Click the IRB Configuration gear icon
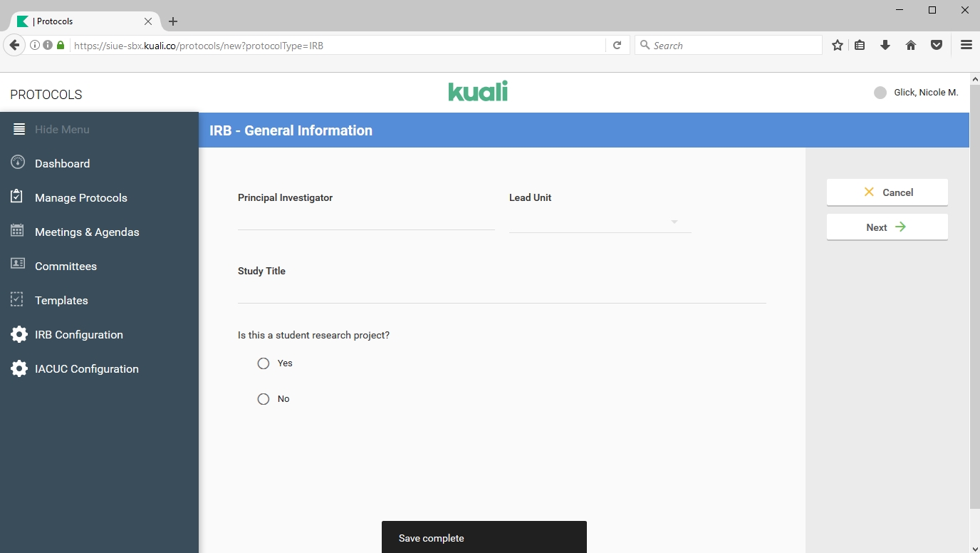The image size is (980, 553). tap(19, 334)
